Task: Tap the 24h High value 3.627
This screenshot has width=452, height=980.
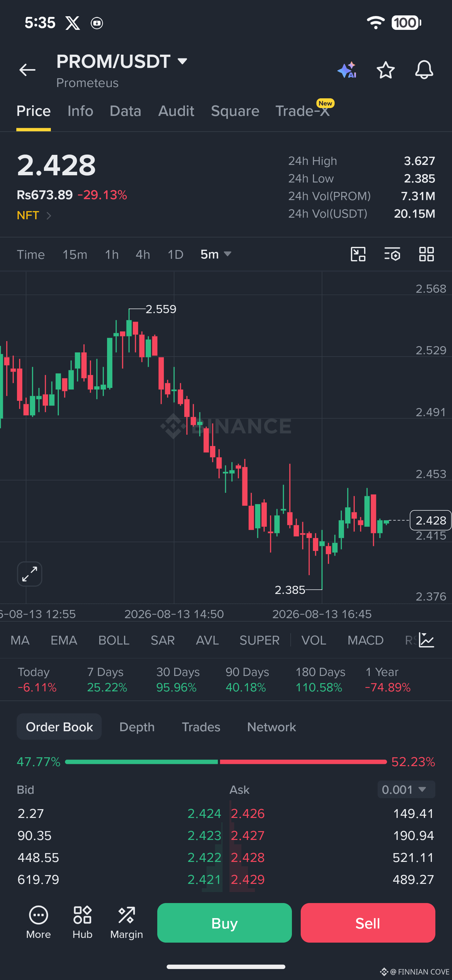Action: pyautogui.click(x=419, y=161)
